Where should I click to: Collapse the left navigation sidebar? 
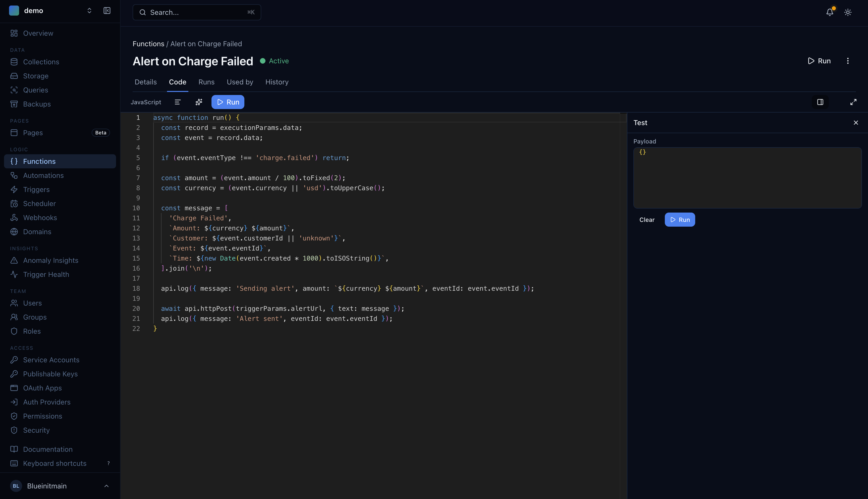pyautogui.click(x=106, y=11)
